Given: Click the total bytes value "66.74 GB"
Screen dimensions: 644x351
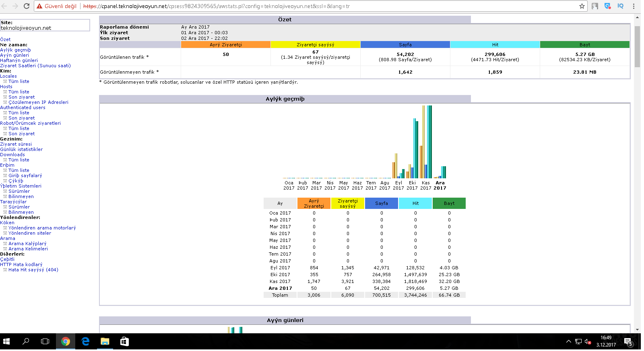Looking at the screenshot, I should click(x=449, y=295).
